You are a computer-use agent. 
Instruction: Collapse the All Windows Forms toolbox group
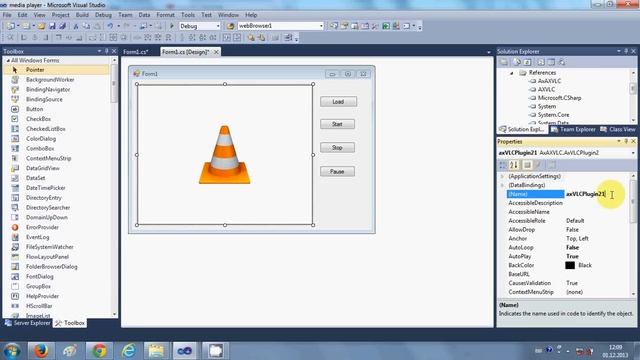(8, 60)
